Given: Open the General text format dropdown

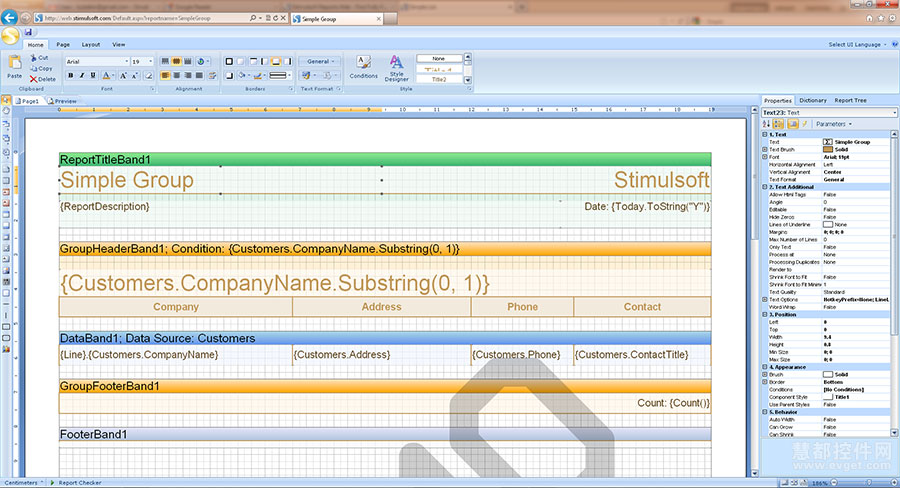Looking at the screenshot, I should point(320,61).
